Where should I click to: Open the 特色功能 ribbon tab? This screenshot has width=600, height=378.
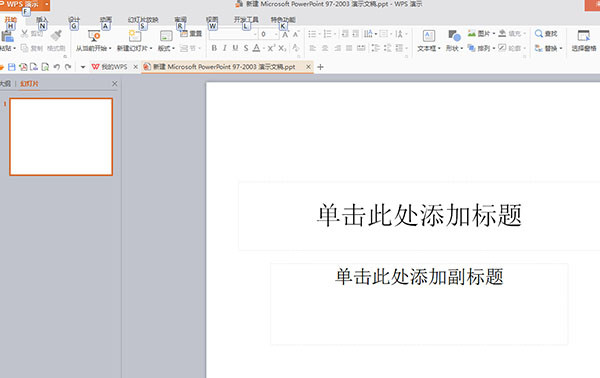point(283,20)
